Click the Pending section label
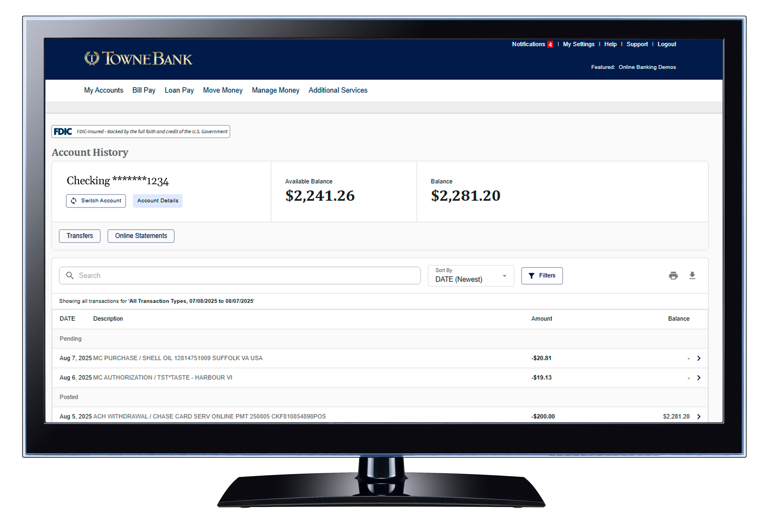This screenshot has height=532, width=767. pos(70,339)
